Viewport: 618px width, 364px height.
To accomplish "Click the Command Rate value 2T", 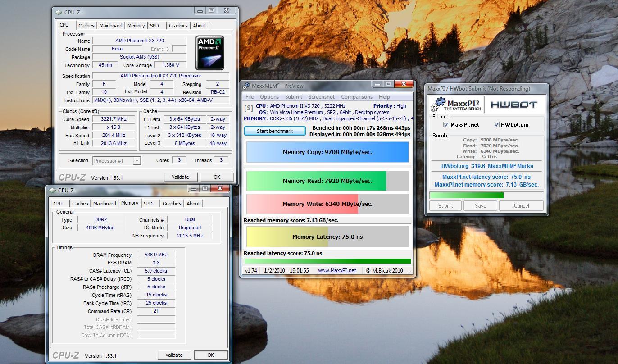I will [x=156, y=311].
